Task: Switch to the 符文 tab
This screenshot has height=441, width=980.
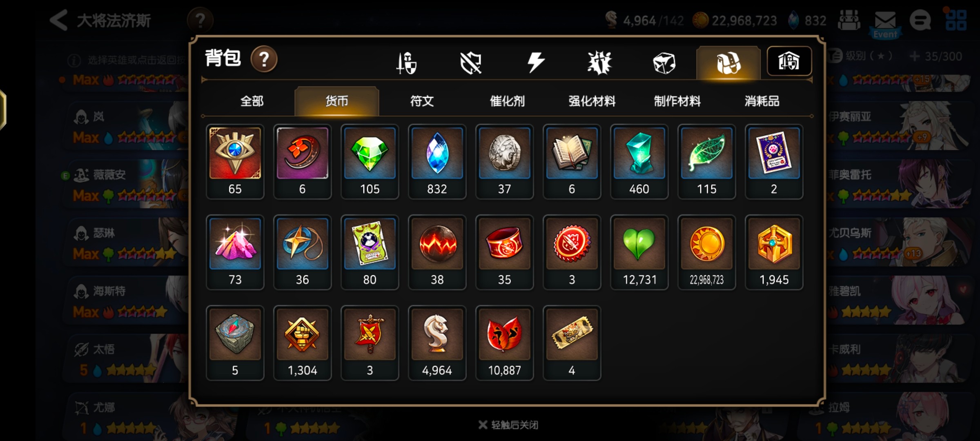Action: 422,101
